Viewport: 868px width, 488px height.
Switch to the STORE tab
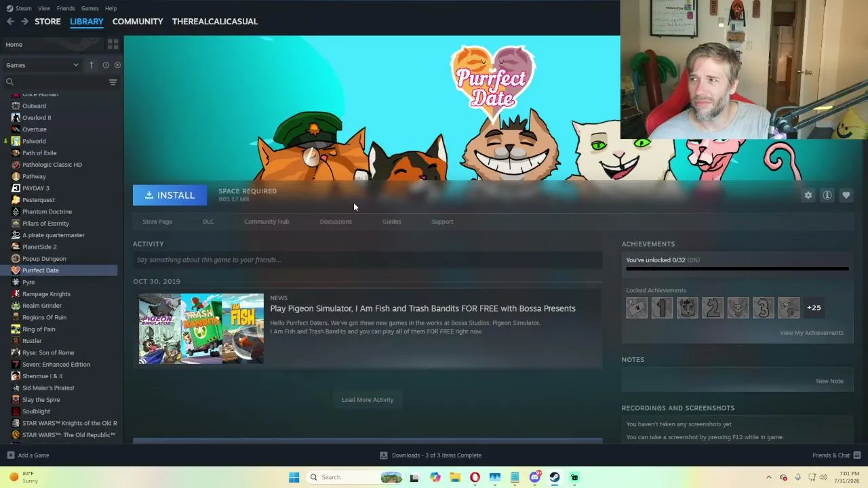pos(47,22)
